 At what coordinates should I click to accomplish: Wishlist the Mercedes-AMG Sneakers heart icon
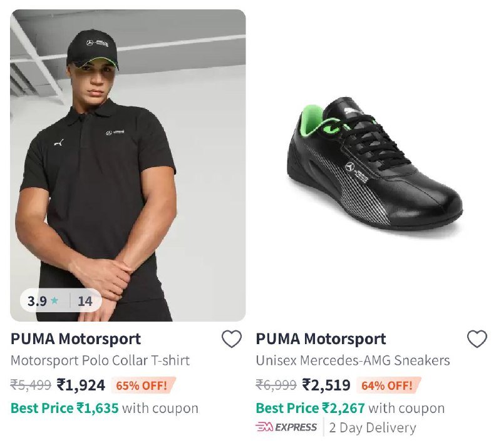pyautogui.click(x=477, y=339)
